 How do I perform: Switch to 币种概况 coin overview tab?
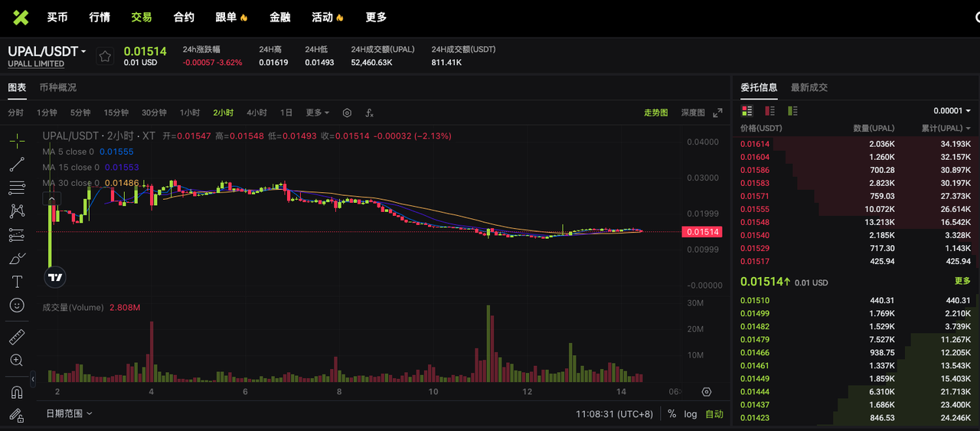(58, 87)
